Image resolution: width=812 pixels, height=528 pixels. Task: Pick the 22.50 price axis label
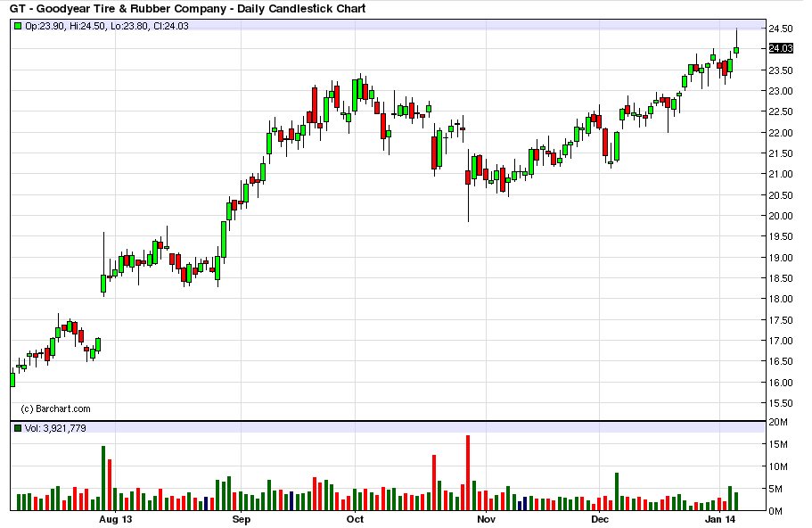coord(781,111)
